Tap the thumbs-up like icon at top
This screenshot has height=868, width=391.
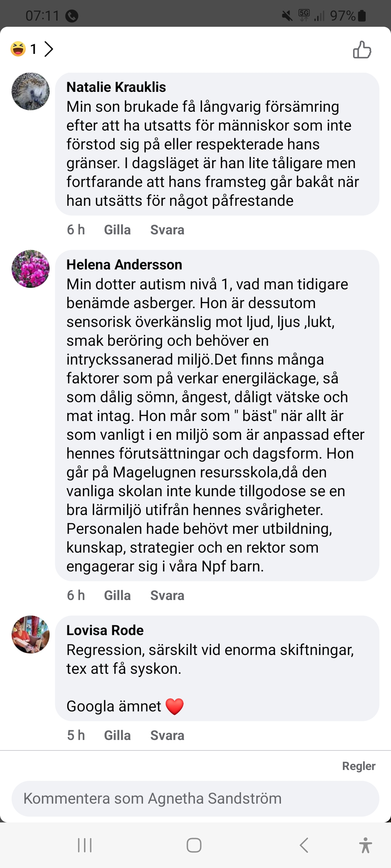362,50
